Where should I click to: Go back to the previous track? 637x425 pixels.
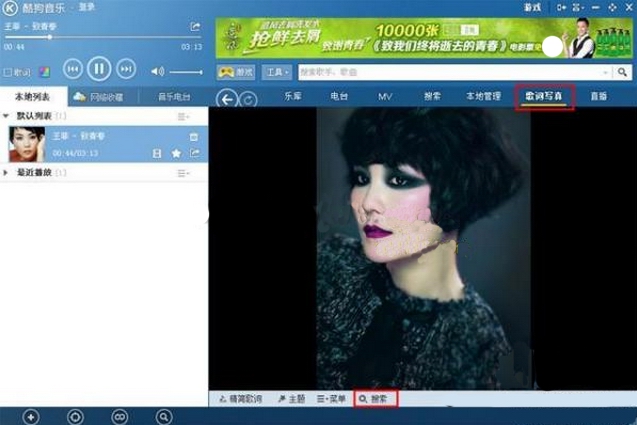pyautogui.click(x=72, y=69)
